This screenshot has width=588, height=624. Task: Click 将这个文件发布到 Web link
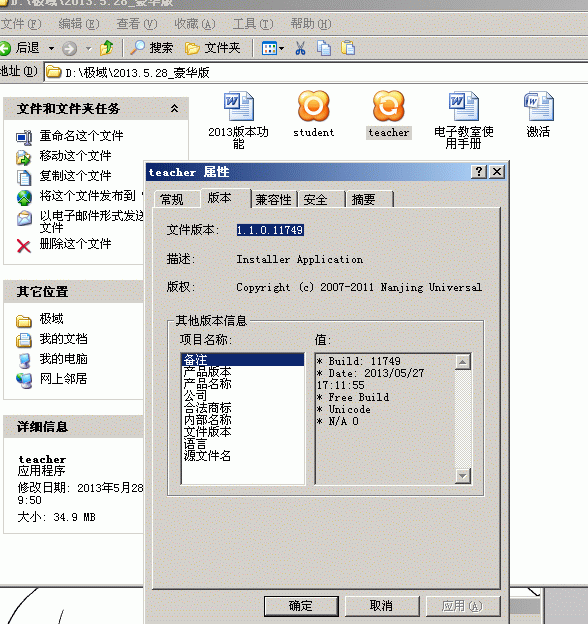[91, 195]
